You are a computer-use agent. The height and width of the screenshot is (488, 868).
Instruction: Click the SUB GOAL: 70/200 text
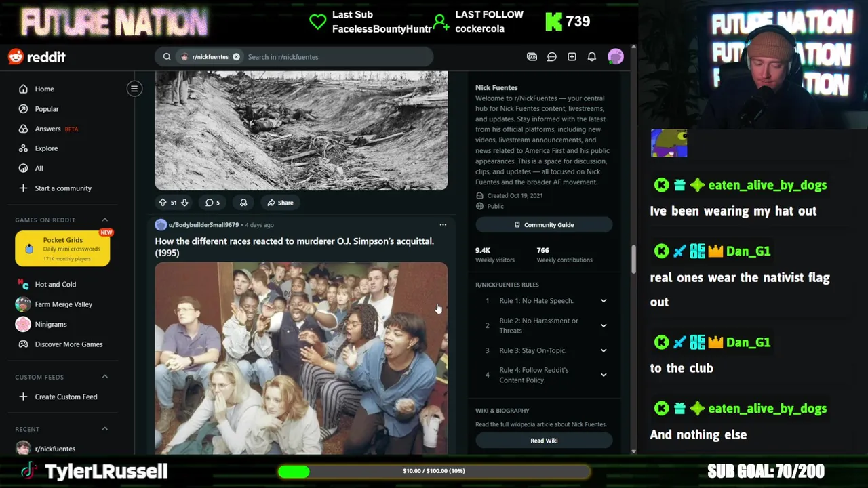click(x=766, y=471)
